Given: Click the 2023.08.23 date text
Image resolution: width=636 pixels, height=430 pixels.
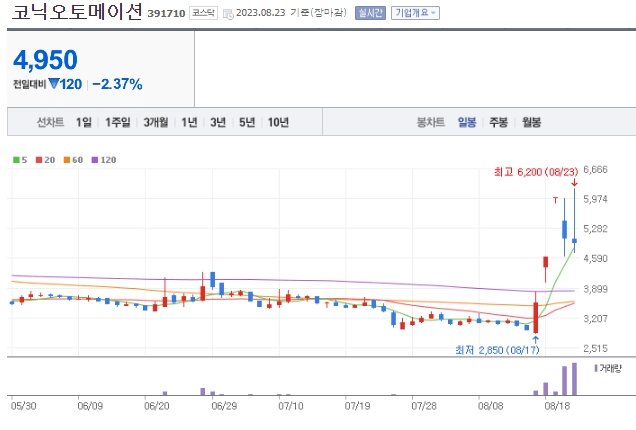Looking at the screenshot, I should (x=261, y=13).
